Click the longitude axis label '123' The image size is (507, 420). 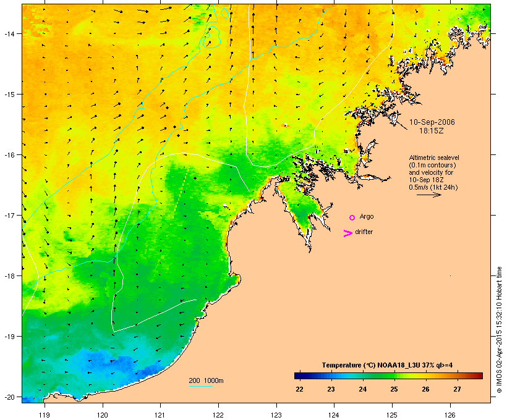[276, 415]
